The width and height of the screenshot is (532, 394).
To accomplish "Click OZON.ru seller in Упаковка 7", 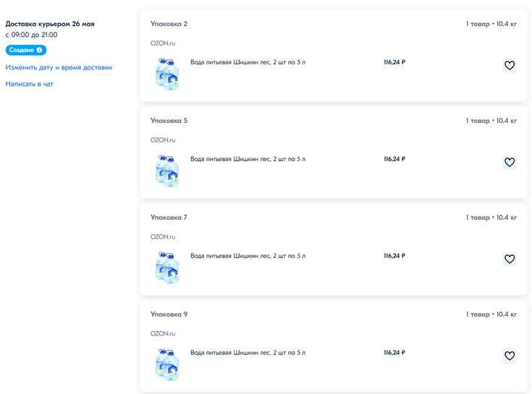I will tap(163, 237).
